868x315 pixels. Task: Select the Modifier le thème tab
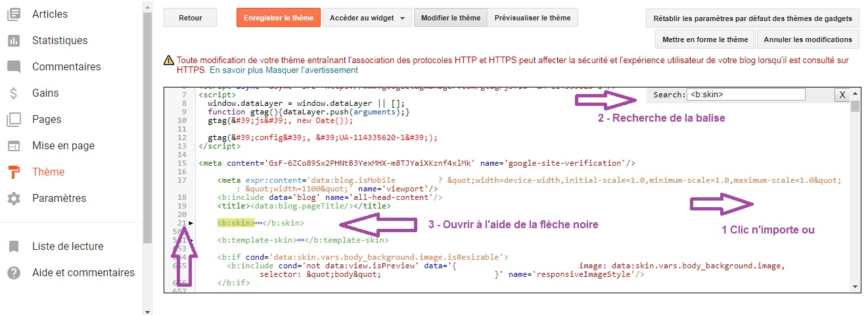point(451,18)
